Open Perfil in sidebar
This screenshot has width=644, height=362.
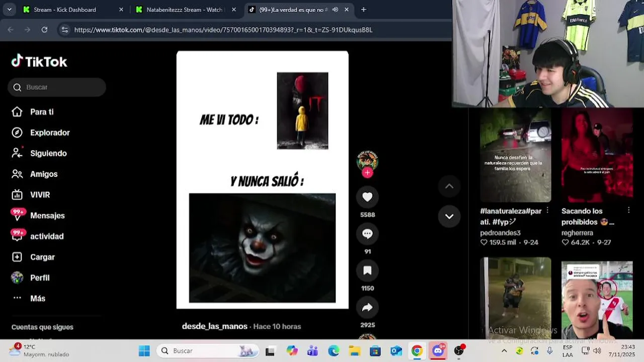tap(40, 278)
